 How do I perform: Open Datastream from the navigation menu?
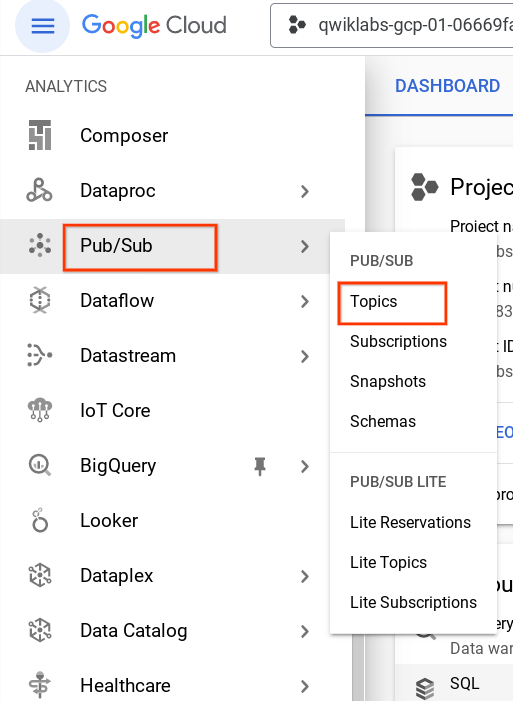coord(128,355)
